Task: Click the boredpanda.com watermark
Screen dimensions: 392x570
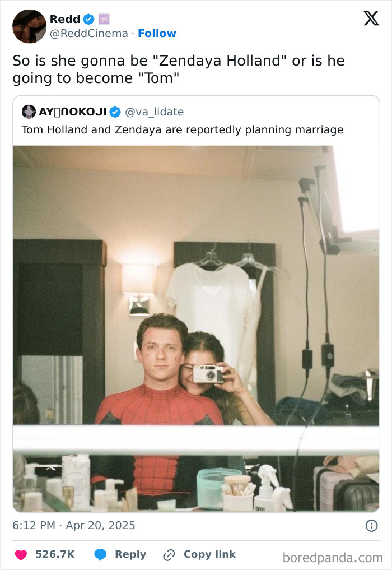Action: (x=334, y=554)
